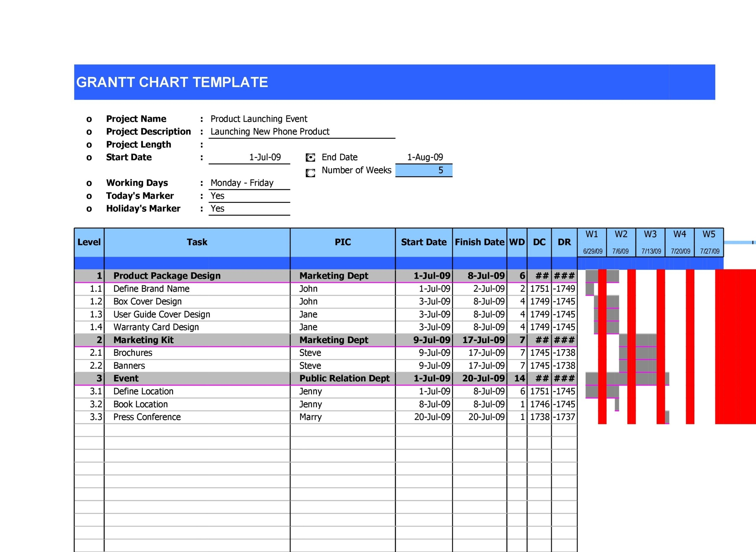
Task: Open the Today's Marker Yes field
Action: pyautogui.click(x=249, y=196)
